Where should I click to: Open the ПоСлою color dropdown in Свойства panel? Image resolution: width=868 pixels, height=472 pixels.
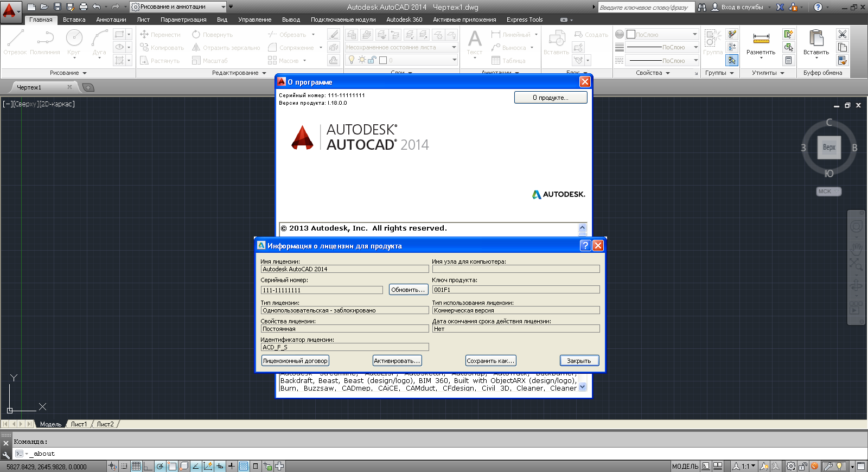point(662,34)
